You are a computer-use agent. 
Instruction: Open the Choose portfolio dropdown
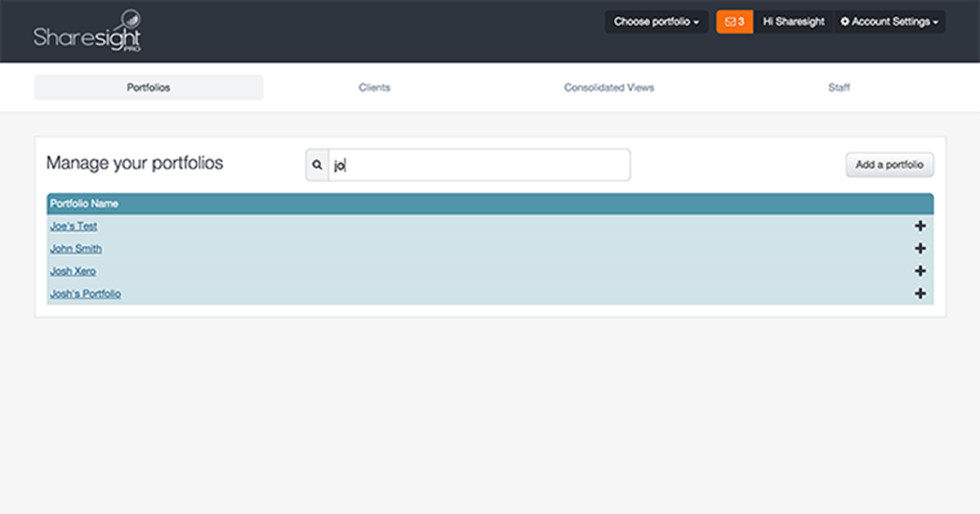click(x=656, y=21)
